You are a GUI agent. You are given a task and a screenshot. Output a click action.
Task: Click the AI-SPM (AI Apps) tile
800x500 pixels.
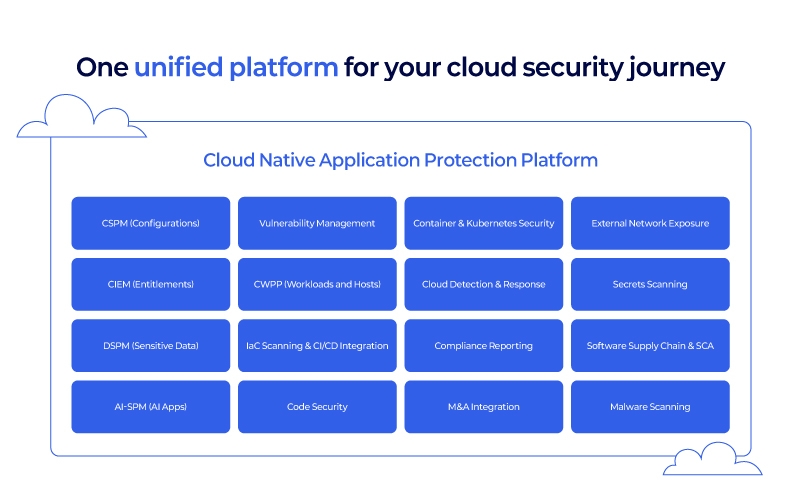151,407
